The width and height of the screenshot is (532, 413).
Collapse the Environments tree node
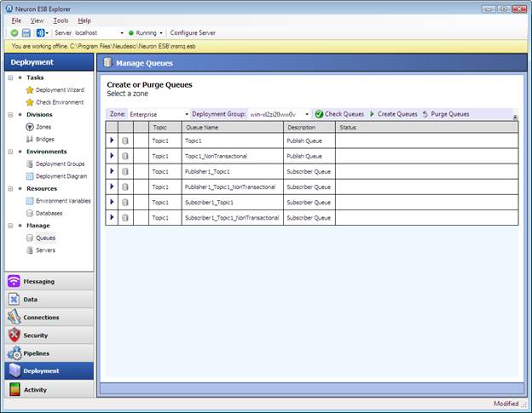click(10, 152)
